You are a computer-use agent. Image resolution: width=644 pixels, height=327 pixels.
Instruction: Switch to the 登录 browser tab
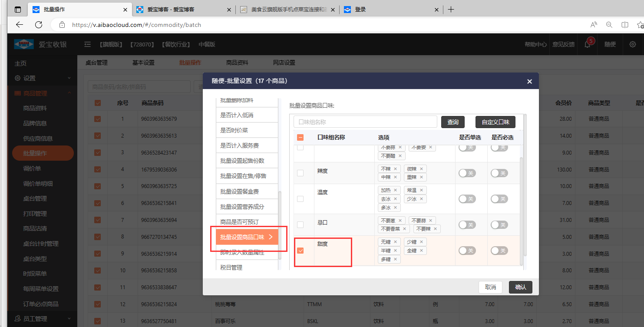(x=391, y=9)
